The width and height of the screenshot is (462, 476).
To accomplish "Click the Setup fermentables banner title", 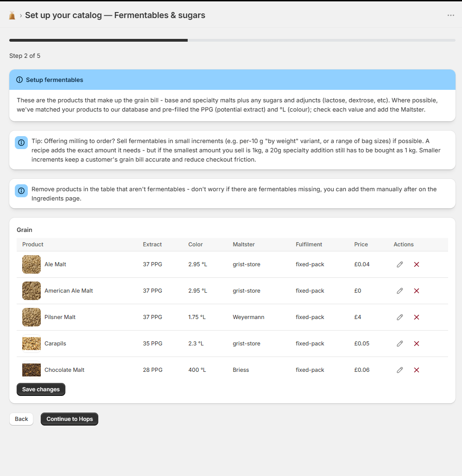I will [x=54, y=80].
